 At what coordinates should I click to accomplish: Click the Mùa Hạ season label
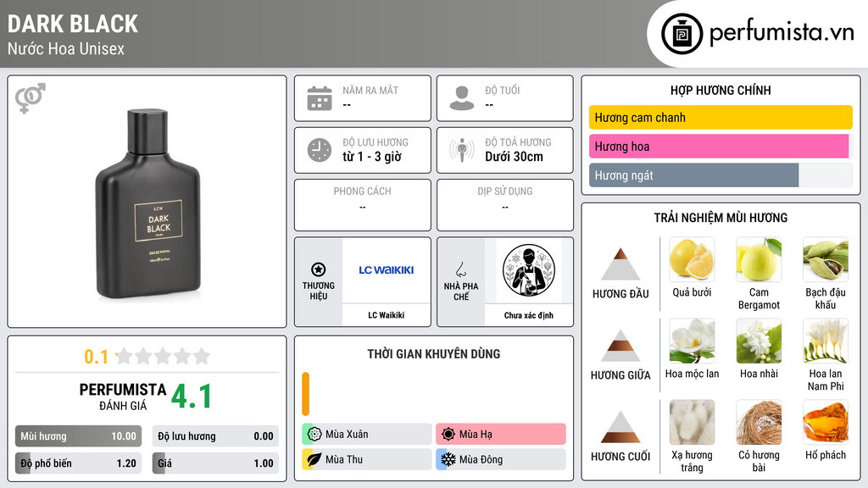[x=476, y=435]
